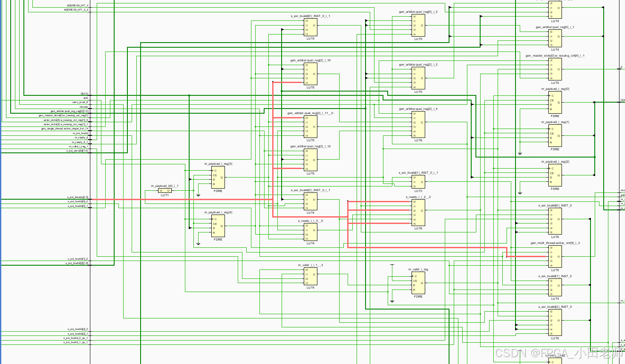Click the aclk port label
Image resolution: width=625 pixels, height=364 pixels.
[86, 98]
